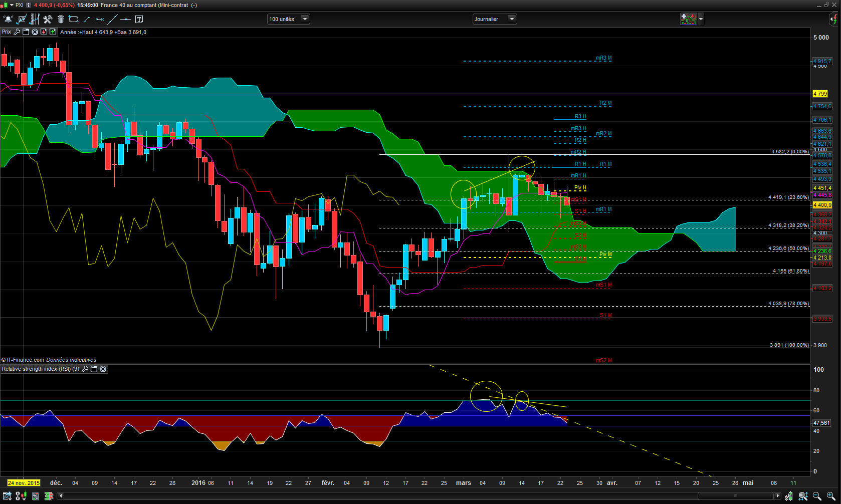Select the horizontal line drawing tool
Image resolution: width=841 pixels, height=504 pixels.
pyautogui.click(x=126, y=19)
